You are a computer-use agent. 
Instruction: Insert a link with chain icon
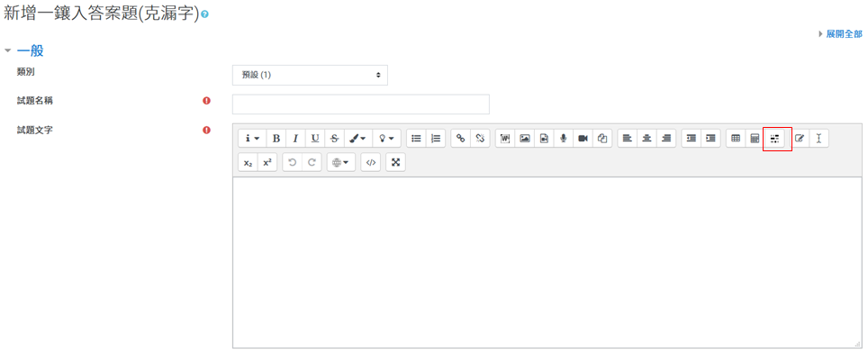(461, 139)
